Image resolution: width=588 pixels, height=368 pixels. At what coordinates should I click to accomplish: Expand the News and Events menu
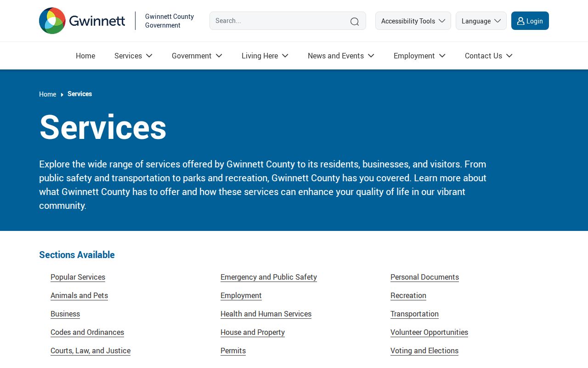click(341, 56)
